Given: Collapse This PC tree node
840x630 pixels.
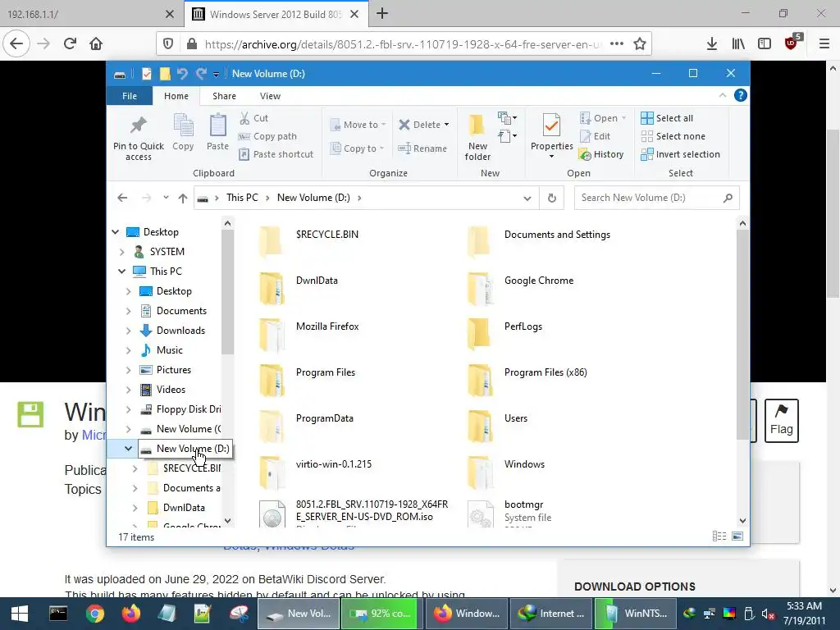Looking at the screenshot, I should coord(122,271).
